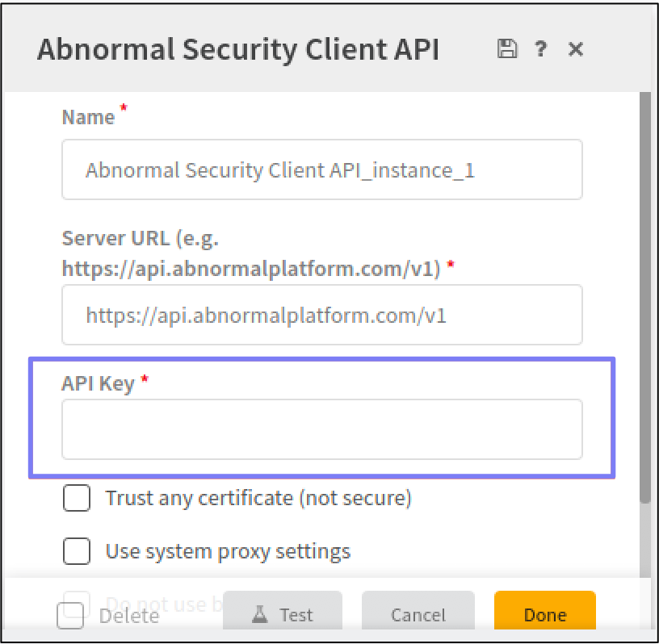Click inside the empty API Key field

pos(322,429)
